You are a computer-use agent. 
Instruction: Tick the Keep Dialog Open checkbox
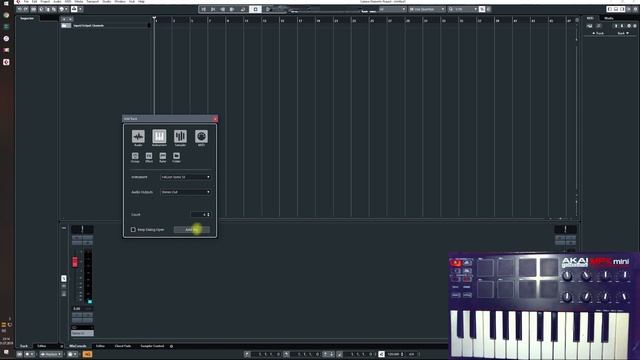point(133,230)
